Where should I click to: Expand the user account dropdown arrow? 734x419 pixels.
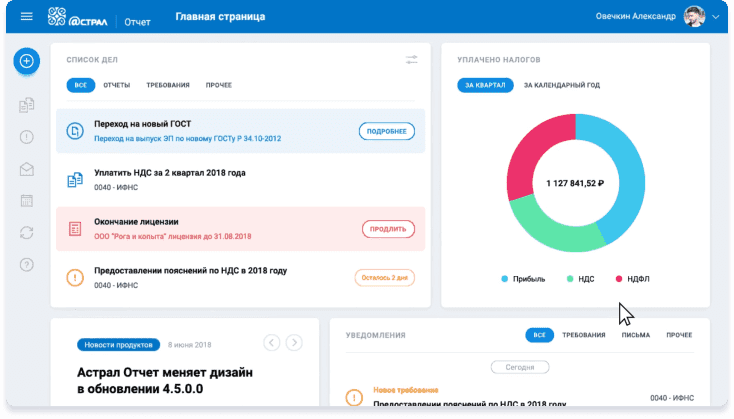(715, 17)
